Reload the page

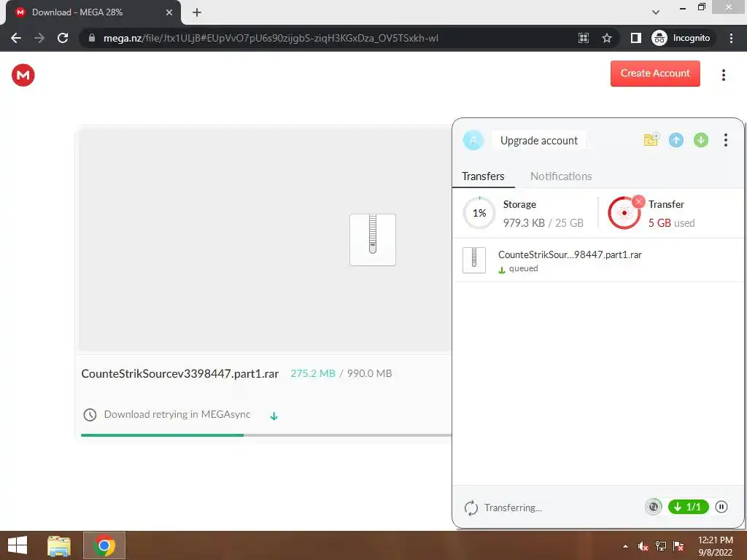tap(63, 38)
